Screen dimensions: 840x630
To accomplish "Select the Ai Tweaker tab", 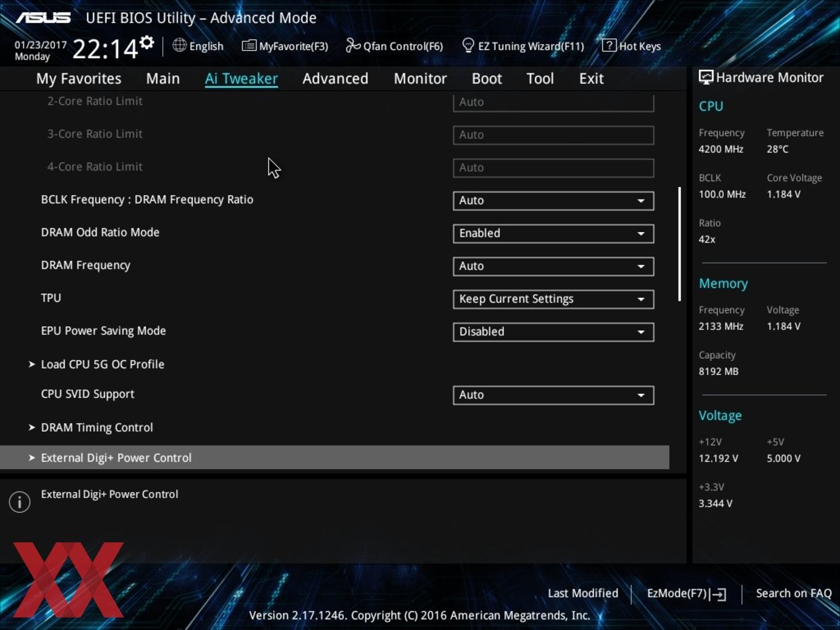I will (241, 78).
